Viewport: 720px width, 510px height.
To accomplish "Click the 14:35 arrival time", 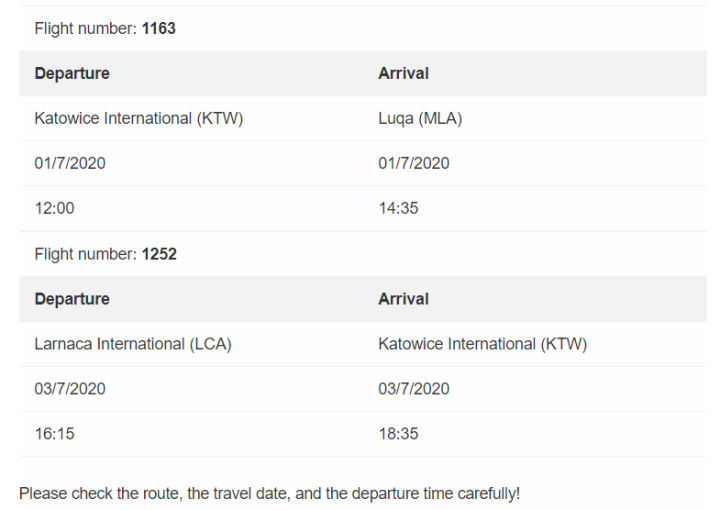I will tap(398, 208).
